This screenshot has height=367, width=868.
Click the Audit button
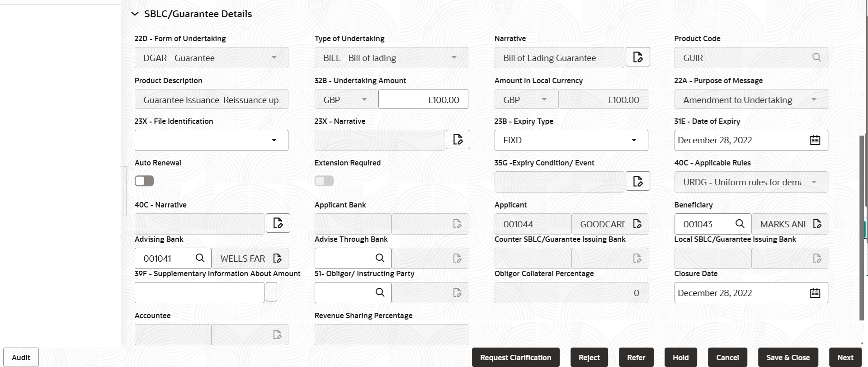21,358
